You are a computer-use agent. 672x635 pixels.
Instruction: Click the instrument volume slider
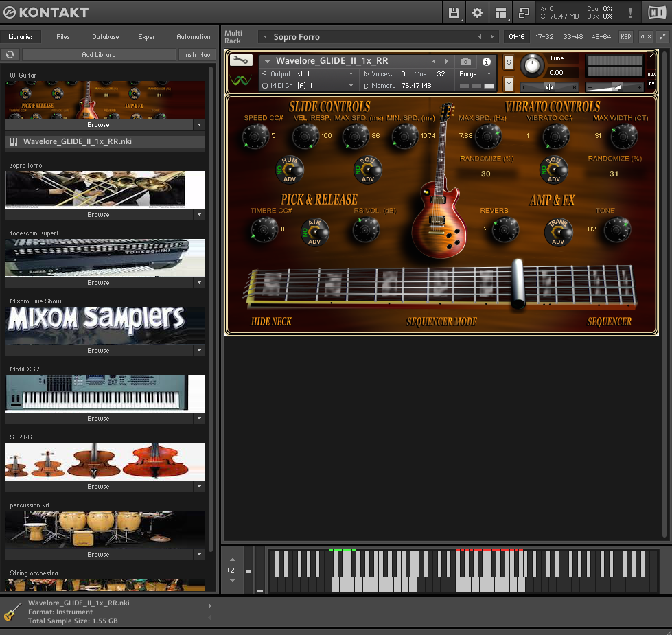614,87
